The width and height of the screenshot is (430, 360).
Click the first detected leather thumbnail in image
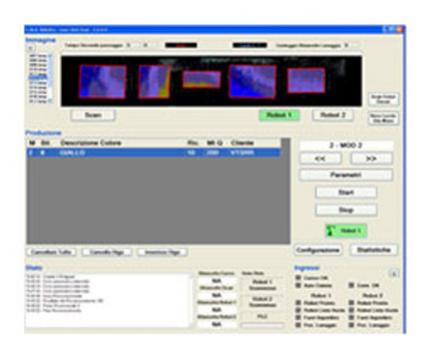coord(103,82)
